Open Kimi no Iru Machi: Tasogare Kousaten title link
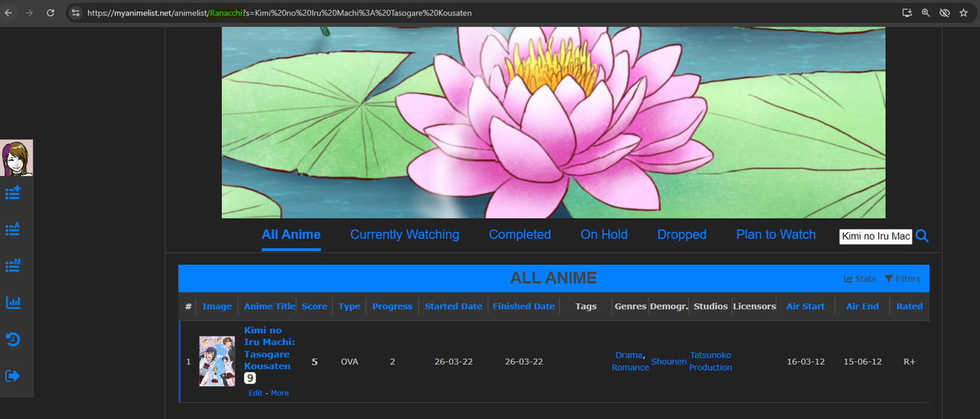 269,349
